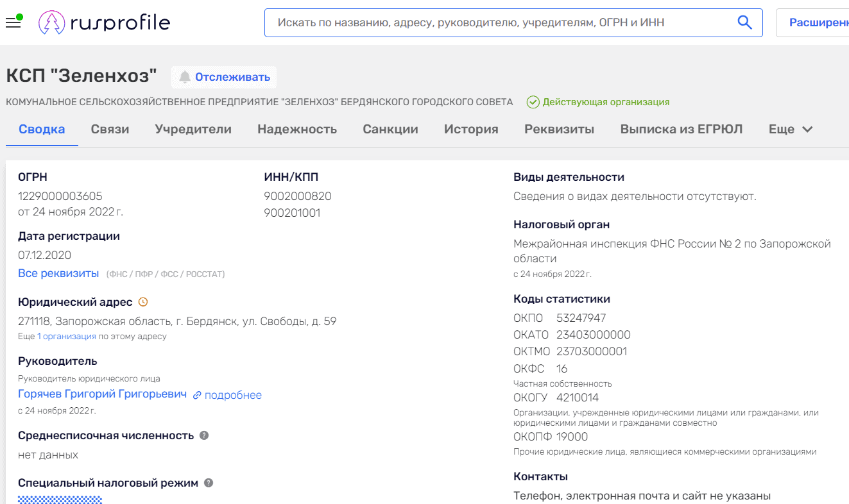The width and height of the screenshot is (849, 504).
Task: Open the Расширенный поиск button
Action: [x=815, y=21]
